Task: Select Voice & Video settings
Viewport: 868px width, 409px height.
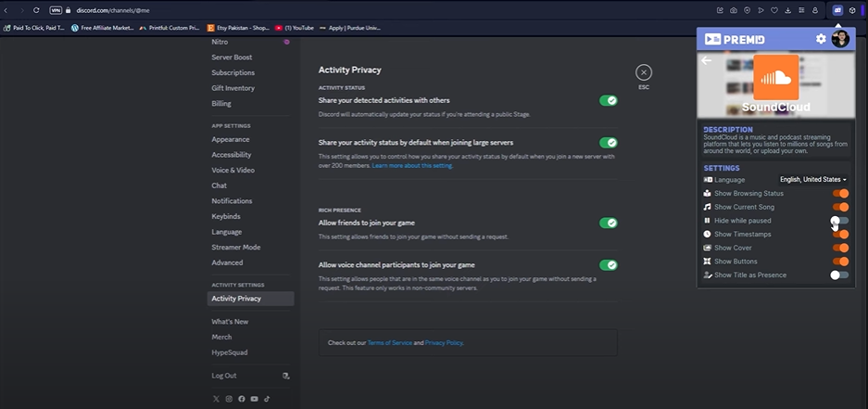Action: click(x=233, y=170)
